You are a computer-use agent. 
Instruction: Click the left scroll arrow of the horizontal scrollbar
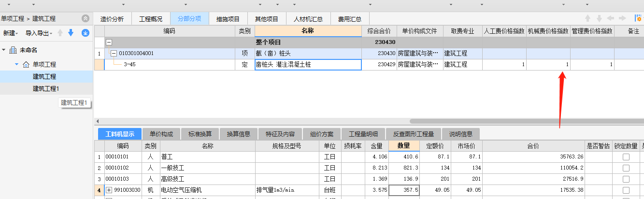(x=98, y=121)
